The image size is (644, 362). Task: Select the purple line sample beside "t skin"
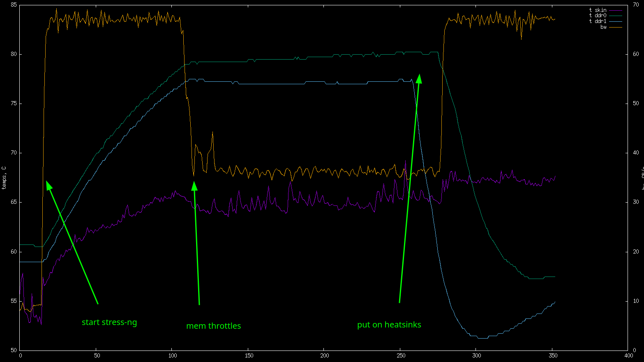616,10
